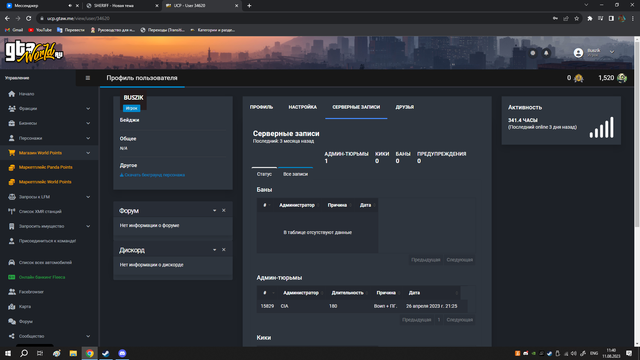
Task: Close the Дискорд panel with X
Action: point(224,250)
